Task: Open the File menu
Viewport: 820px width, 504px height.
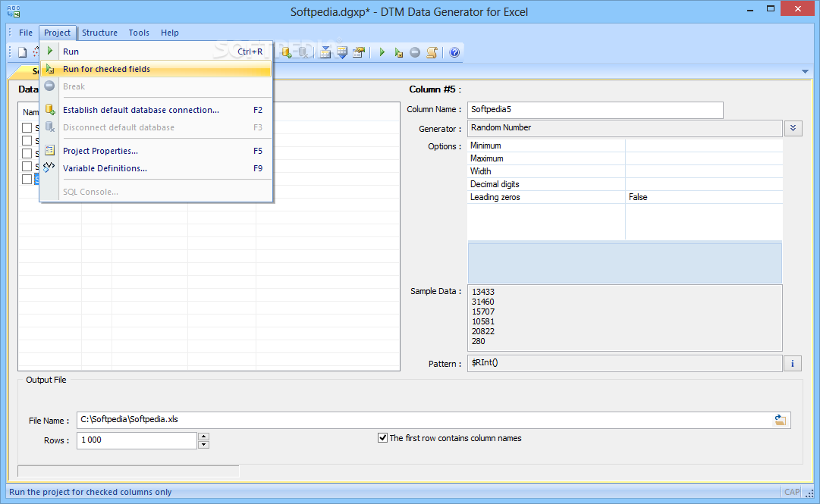Action: pos(26,33)
